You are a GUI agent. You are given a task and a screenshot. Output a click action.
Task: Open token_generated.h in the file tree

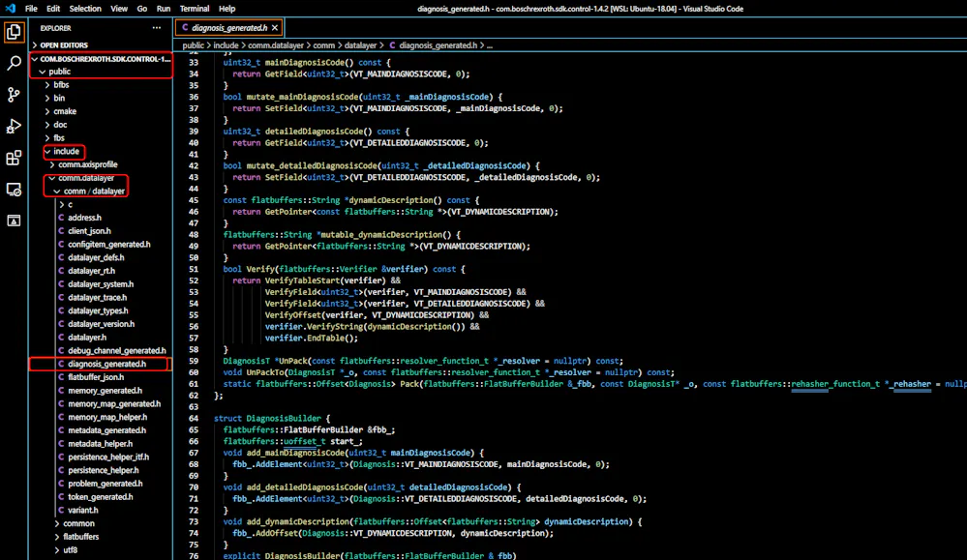point(100,496)
